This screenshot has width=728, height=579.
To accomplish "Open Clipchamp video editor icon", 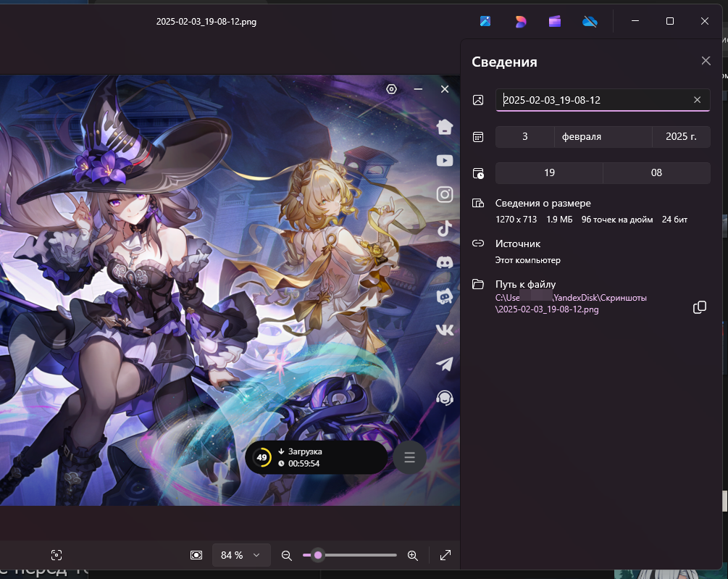I will [x=555, y=21].
